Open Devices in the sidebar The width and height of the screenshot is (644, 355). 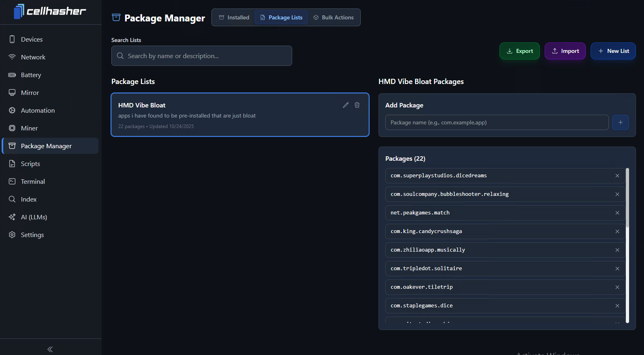coord(31,39)
